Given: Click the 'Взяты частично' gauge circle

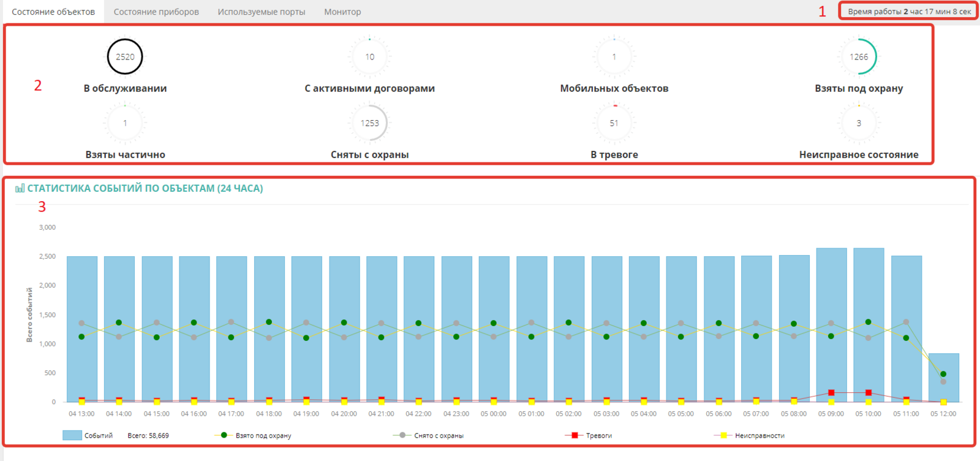Looking at the screenshot, I should (x=125, y=123).
